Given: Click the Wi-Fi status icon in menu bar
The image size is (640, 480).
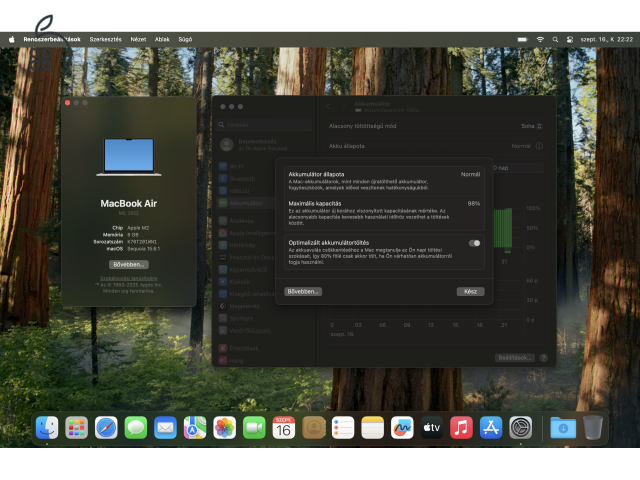Looking at the screenshot, I should [x=540, y=40].
